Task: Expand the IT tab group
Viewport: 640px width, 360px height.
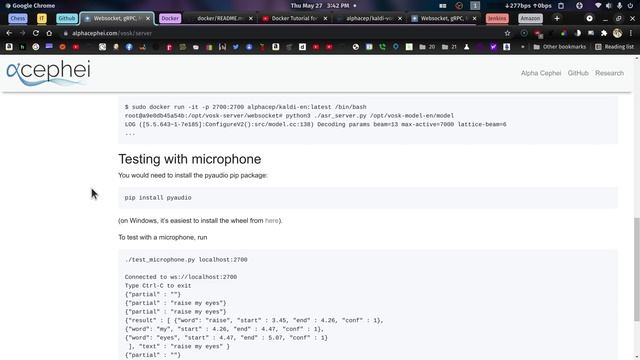Action: pos(42,18)
